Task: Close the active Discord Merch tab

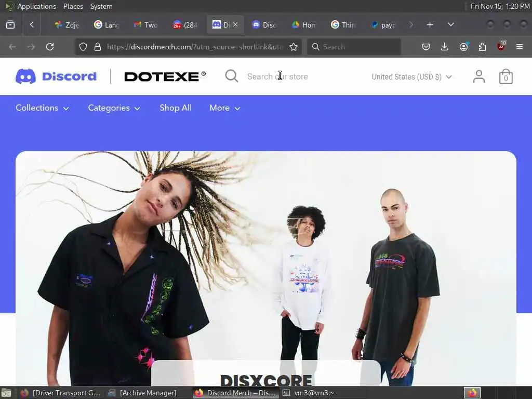Action: coord(235,24)
